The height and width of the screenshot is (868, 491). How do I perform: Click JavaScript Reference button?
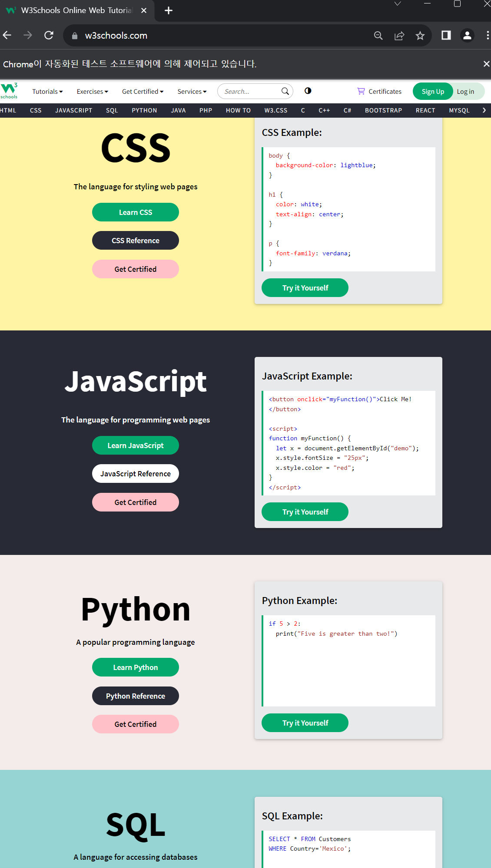136,474
